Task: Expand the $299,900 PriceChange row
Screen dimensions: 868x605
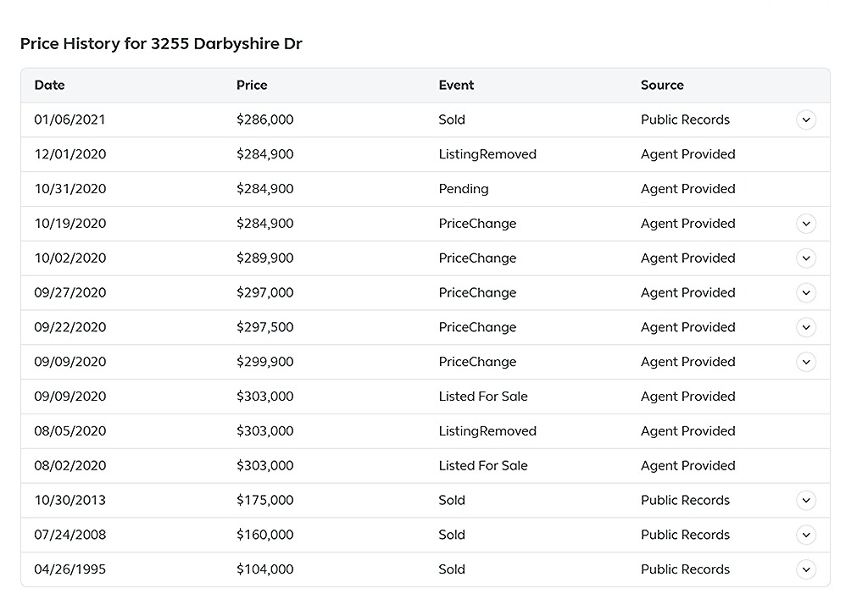Action: (806, 362)
